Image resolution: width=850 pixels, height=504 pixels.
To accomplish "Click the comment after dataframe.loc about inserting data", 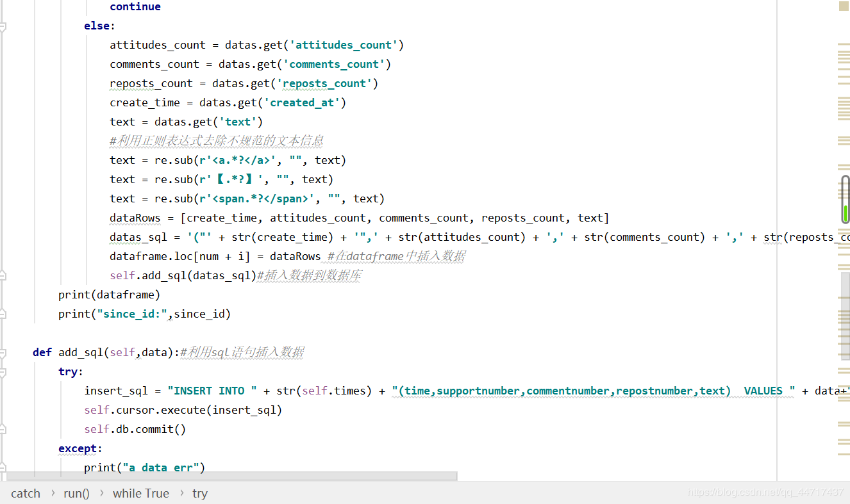I will [396, 256].
